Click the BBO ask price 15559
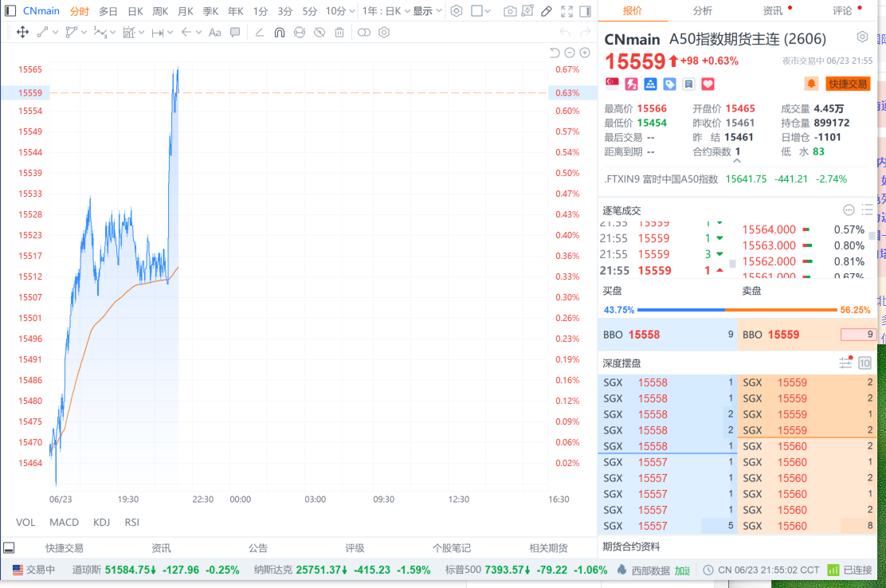The image size is (886, 588). (783, 335)
